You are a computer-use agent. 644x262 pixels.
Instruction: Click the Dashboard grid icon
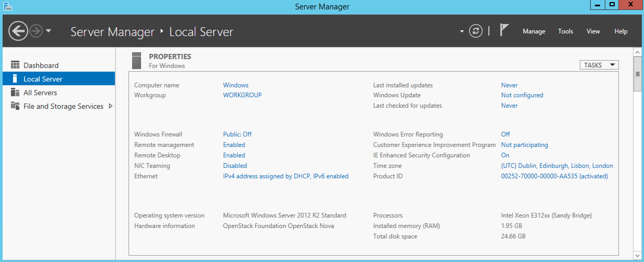[15, 65]
